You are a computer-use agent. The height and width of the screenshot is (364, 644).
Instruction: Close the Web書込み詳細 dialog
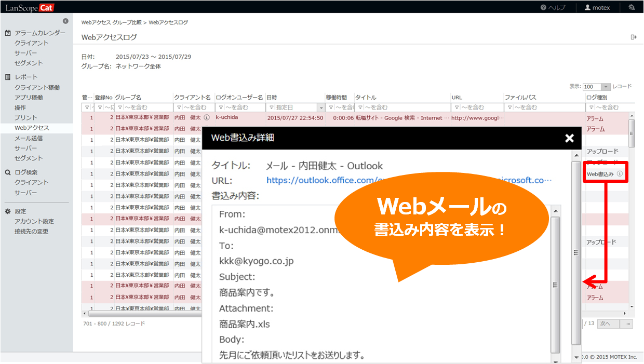click(569, 138)
